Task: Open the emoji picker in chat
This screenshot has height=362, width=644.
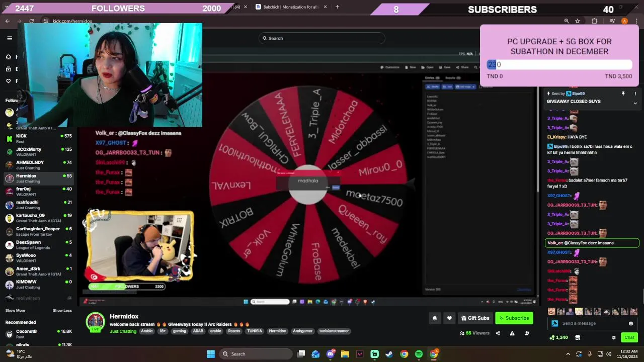Action: 630,323
